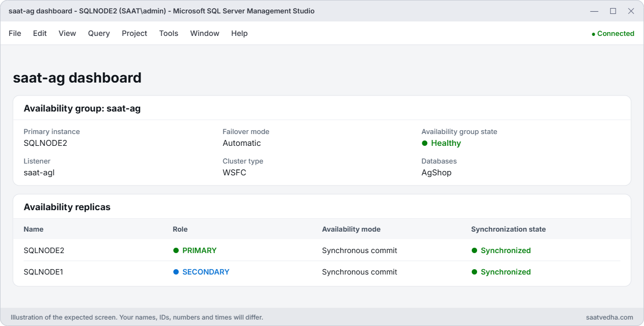Click Synchronous commit in the SQLNODE1 row
The height and width of the screenshot is (326, 644).
[x=360, y=272]
